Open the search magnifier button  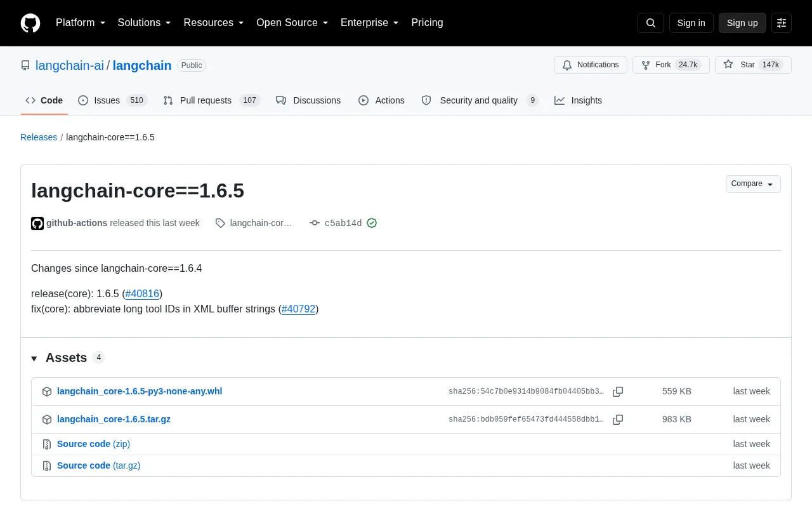pyautogui.click(x=651, y=23)
